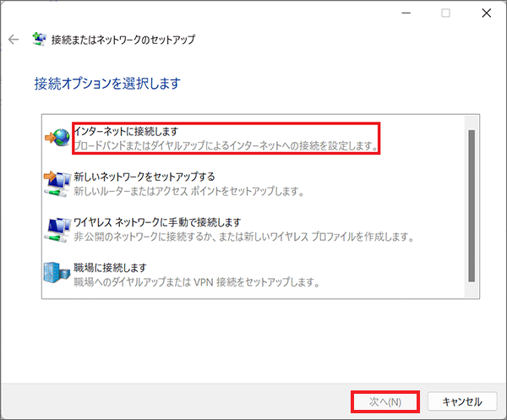This screenshot has width=507, height=420.
Task: Click the globe icon for internet connection
Action: pos(57,137)
